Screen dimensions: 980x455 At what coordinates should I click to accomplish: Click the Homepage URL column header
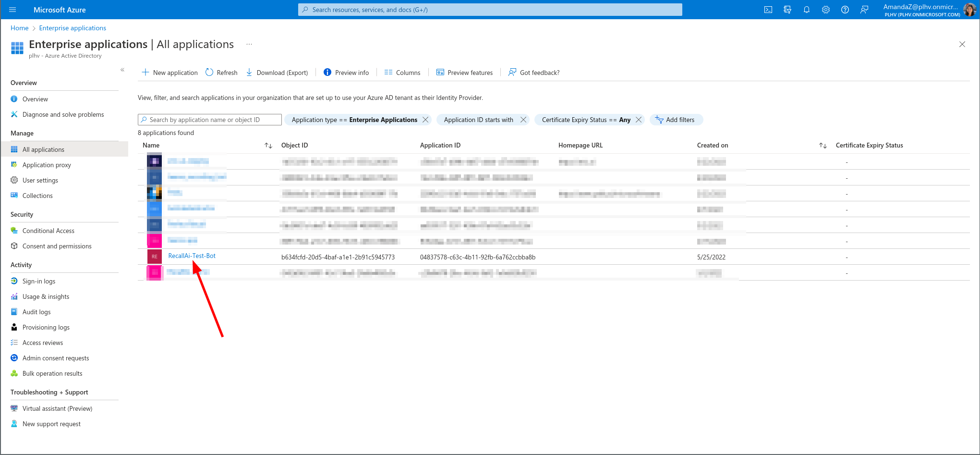click(581, 145)
